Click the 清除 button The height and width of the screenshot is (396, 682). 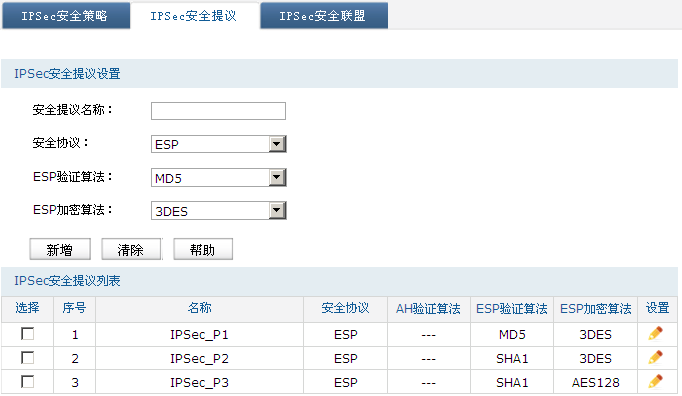(x=131, y=249)
